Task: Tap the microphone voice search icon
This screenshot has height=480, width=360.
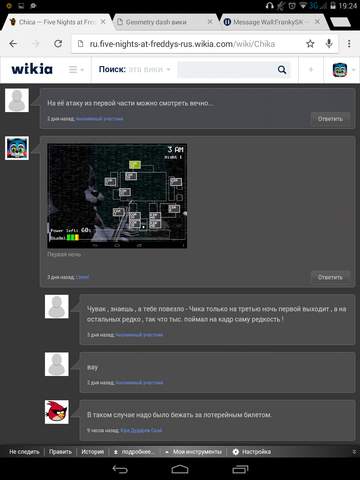Action: [329, 44]
